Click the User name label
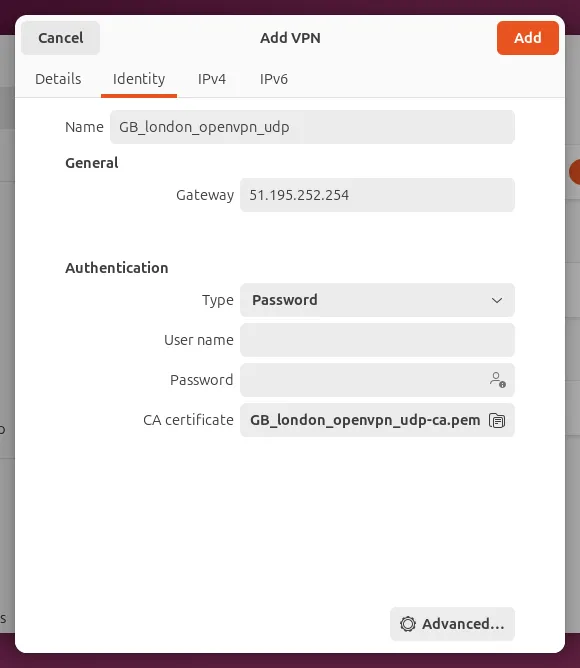The image size is (580, 668). click(199, 340)
